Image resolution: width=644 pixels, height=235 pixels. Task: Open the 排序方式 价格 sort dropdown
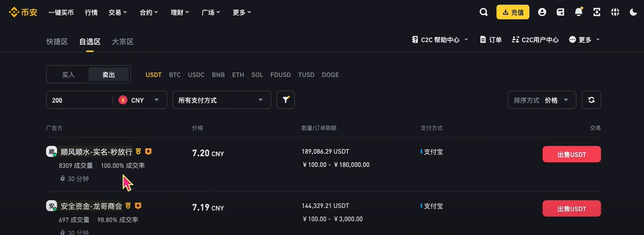coord(542,100)
